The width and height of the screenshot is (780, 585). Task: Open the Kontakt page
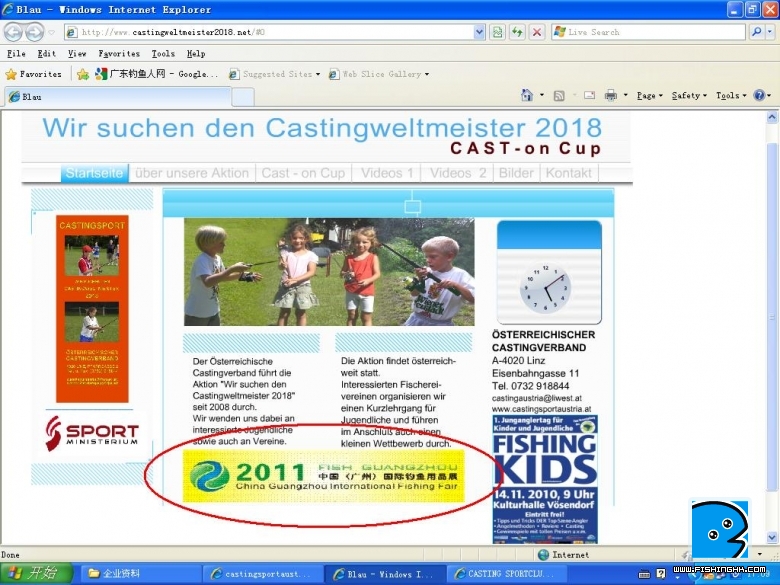tap(569, 173)
